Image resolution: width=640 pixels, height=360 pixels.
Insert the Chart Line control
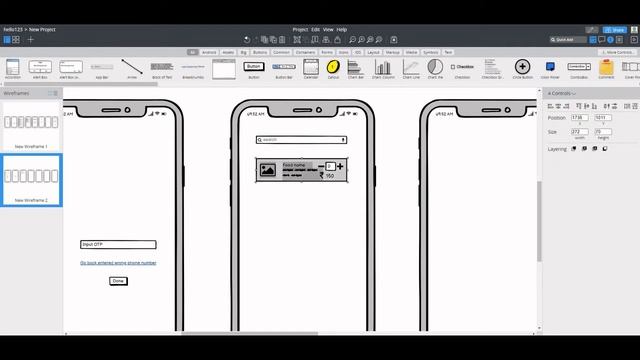tap(411, 69)
